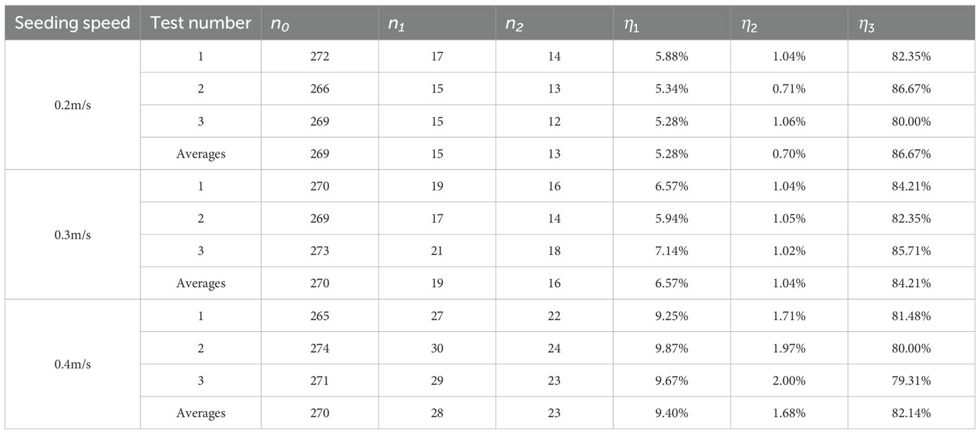Select the 0.2m/s seeding speed cell
The width and height of the screenshot is (980, 434).
[x=72, y=105]
